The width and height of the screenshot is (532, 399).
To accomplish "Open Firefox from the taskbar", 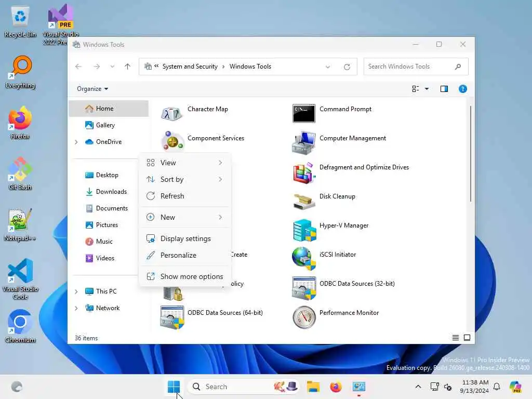I will coord(336,387).
